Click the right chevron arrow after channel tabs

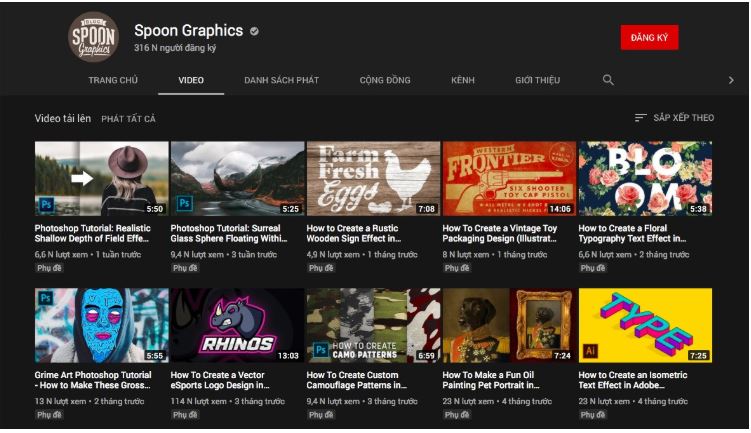click(731, 80)
